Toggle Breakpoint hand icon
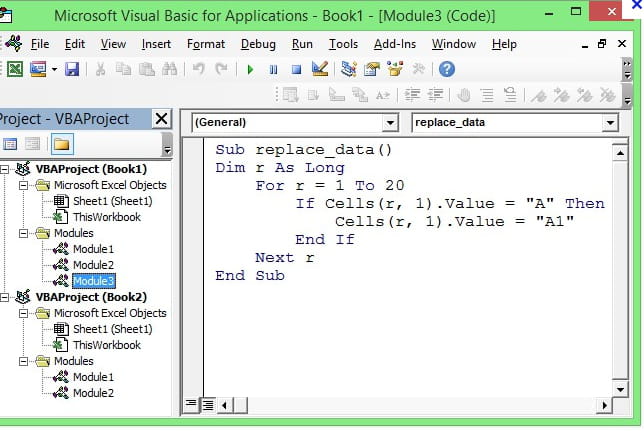Image resolution: width=644 pixels, height=431 pixels. pos(464,95)
